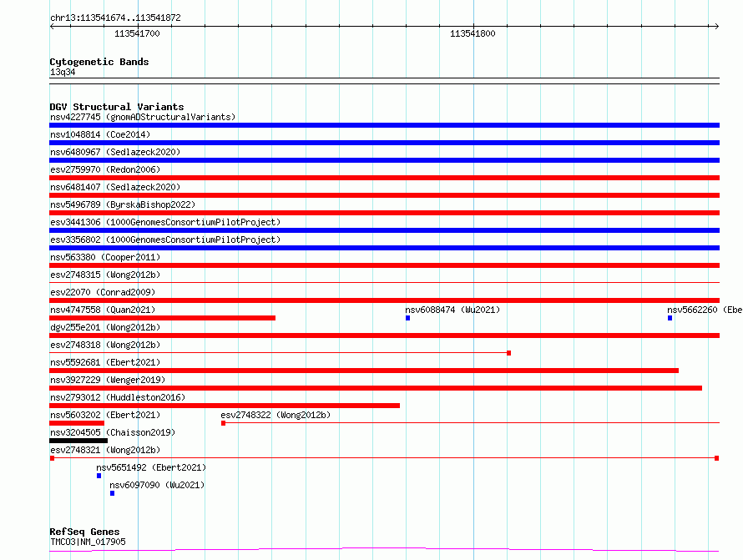Open nsv3927229 (Wenger2019) variant label
Viewport: 743px width, 560px height.
point(108,380)
